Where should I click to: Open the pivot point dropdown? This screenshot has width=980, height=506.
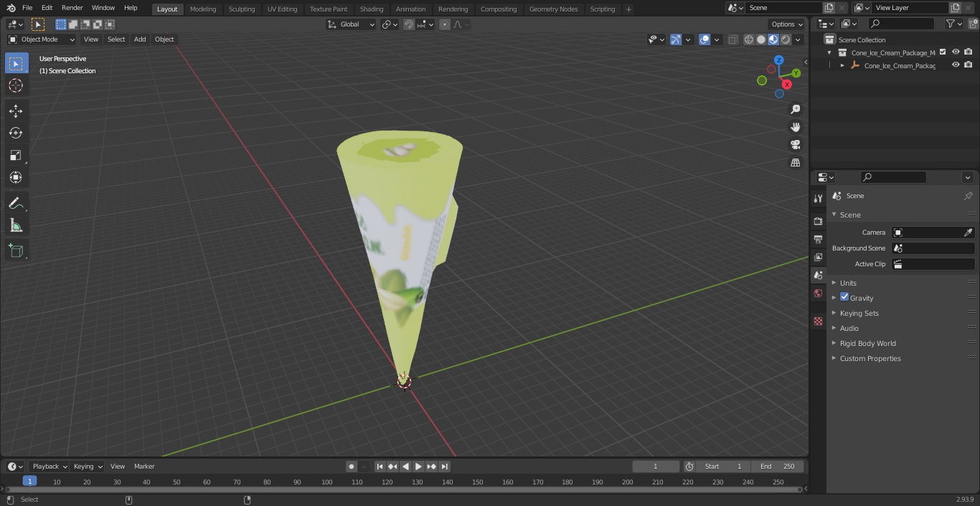[x=390, y=24]
